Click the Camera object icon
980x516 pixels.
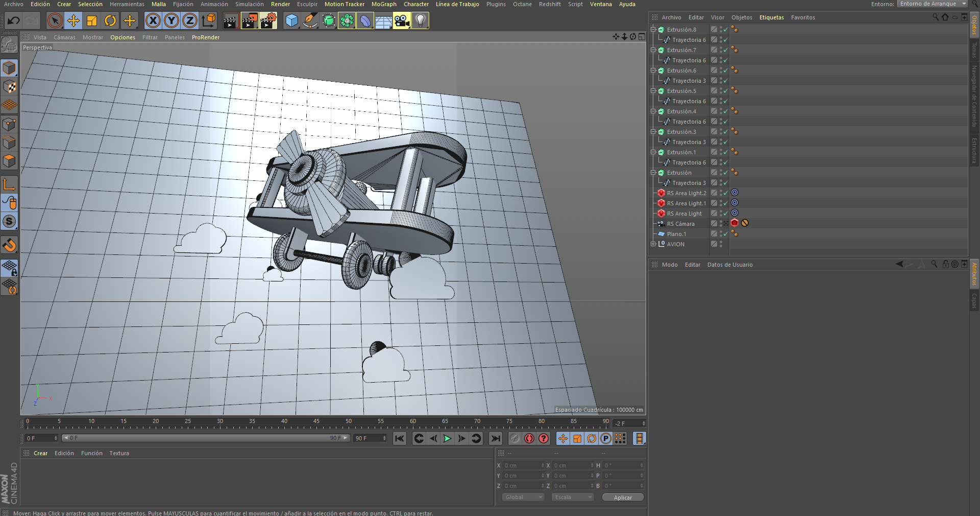402,21
